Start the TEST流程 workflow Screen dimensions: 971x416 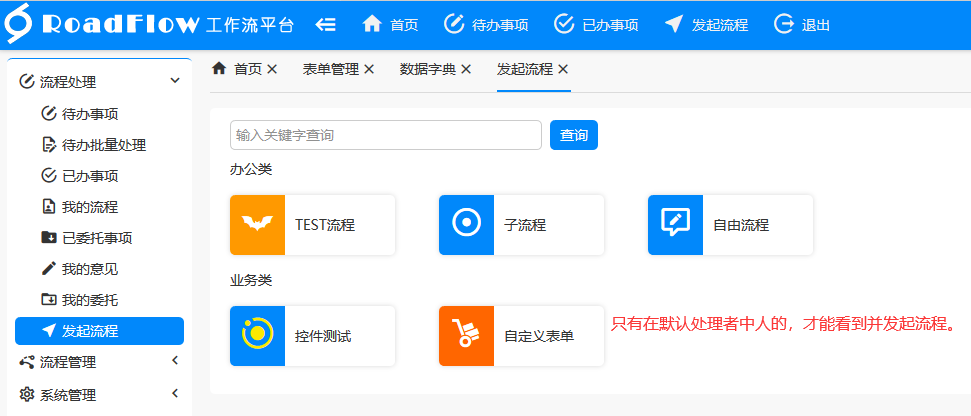coord(313,225)
